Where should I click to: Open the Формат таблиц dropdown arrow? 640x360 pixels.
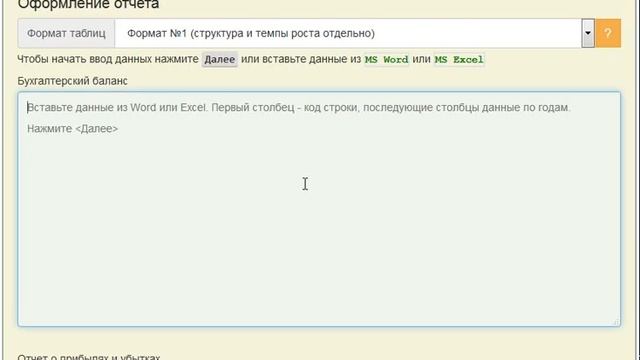point(588,33)
